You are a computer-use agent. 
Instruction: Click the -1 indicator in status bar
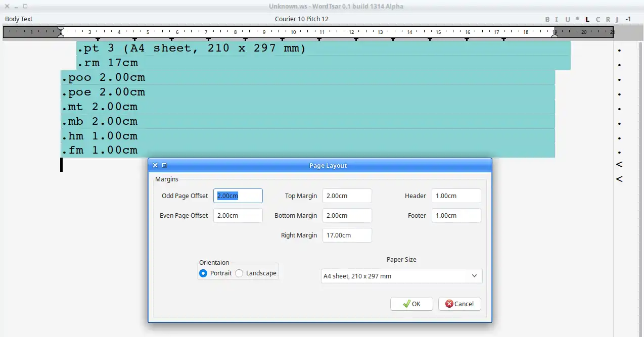(x=628, y=19)
